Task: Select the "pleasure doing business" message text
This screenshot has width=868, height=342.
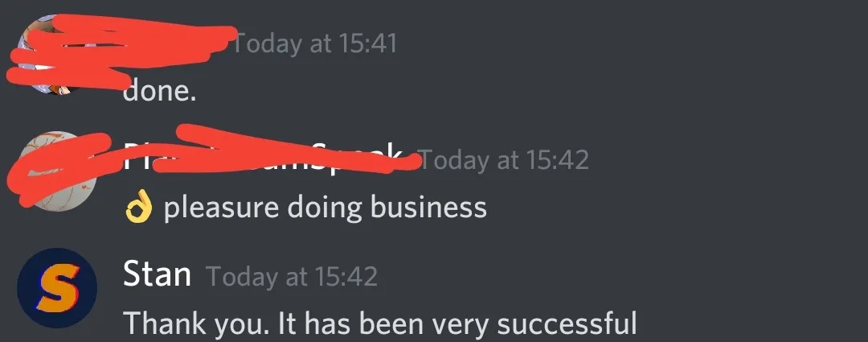Action: 325,208
